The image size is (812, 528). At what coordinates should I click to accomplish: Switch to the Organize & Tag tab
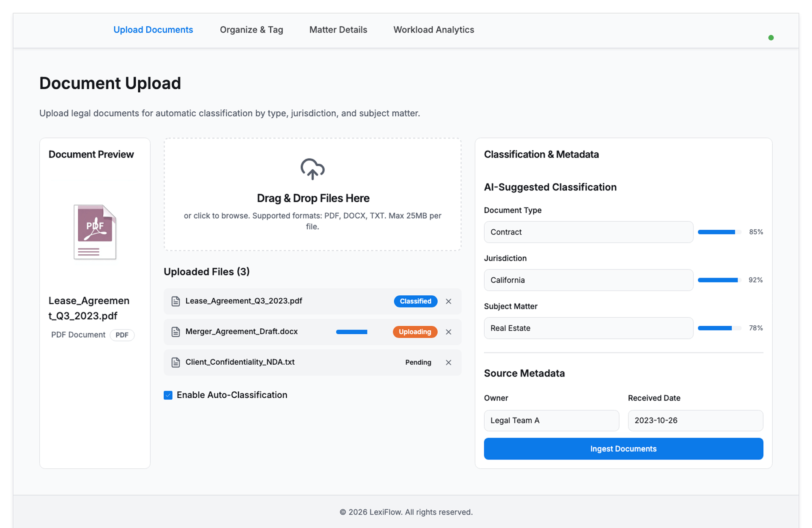coord(251,30)
